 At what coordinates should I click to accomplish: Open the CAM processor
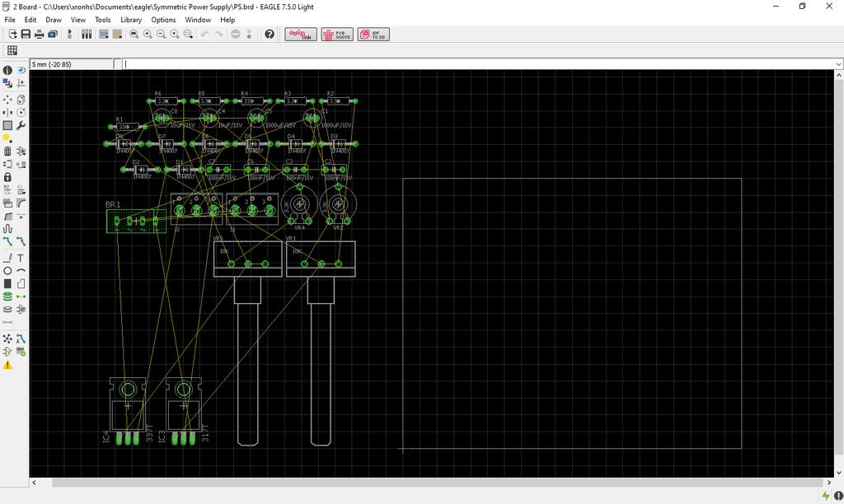53,35
